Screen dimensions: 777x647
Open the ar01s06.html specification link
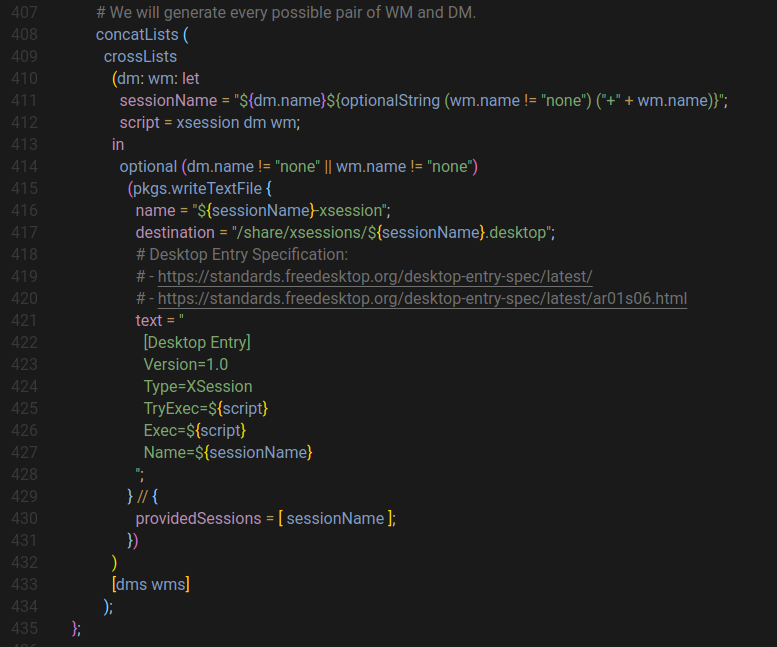(x=422, y=299)
